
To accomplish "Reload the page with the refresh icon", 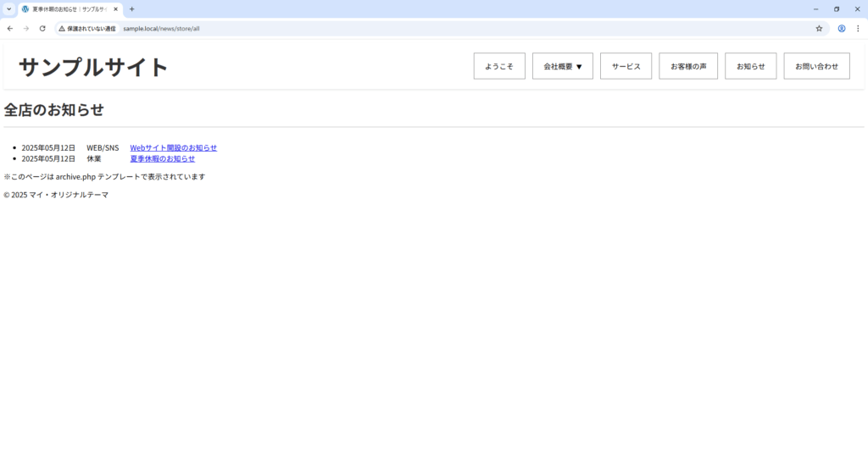I will 42,28.
